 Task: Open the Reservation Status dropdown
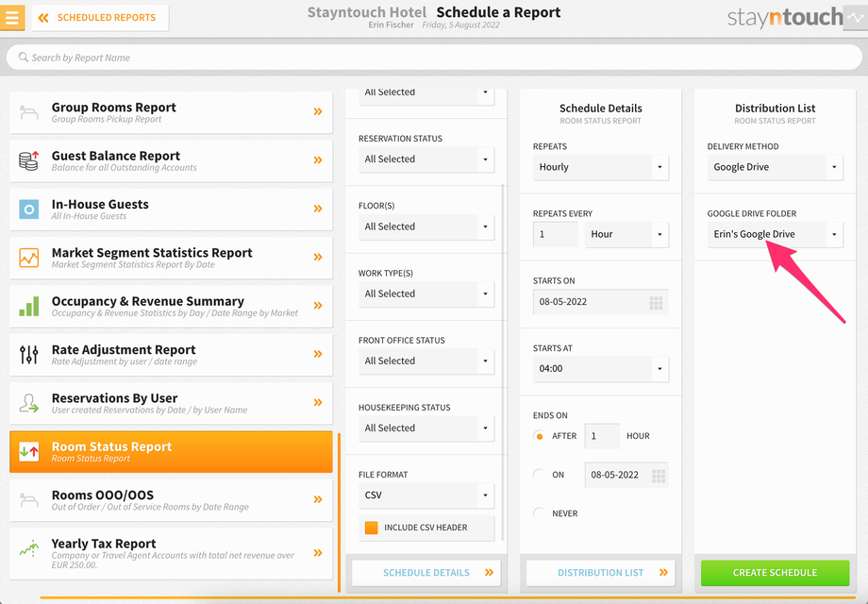(426, 159)
